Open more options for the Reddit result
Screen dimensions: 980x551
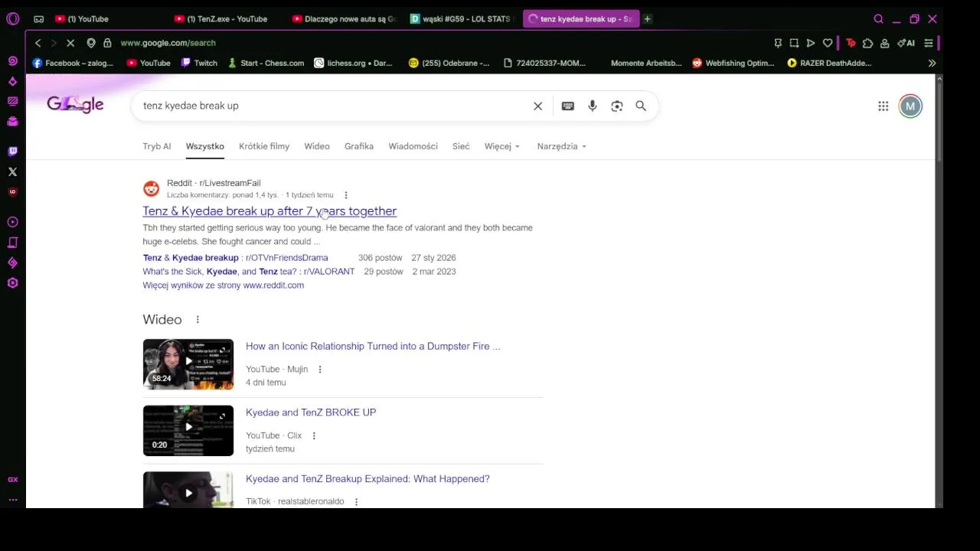[345, 195]
